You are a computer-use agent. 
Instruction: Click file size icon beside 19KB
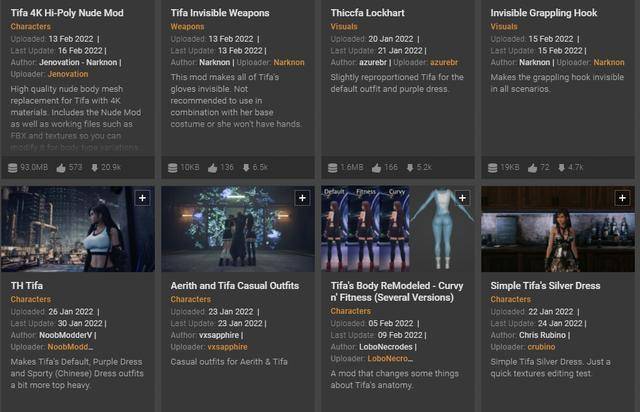pyautogui.click(x=493, y=168)
